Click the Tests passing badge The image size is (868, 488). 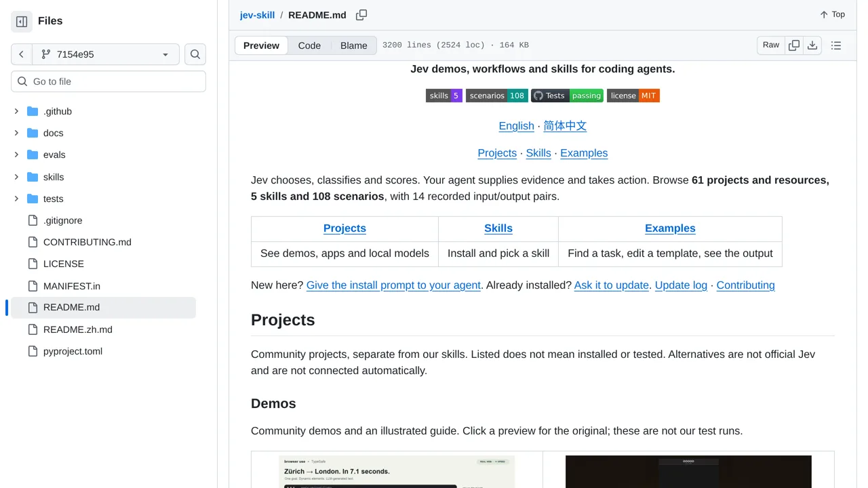point(567,96)
